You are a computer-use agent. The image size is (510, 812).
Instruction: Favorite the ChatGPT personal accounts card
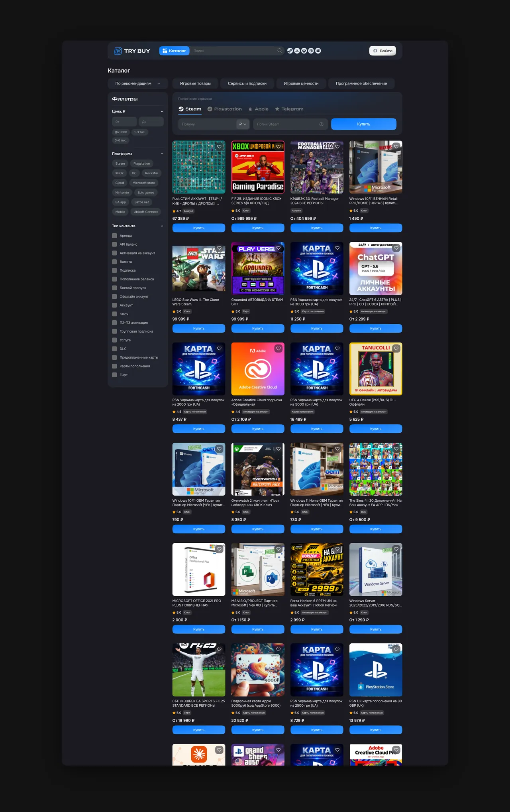(396, 248)
